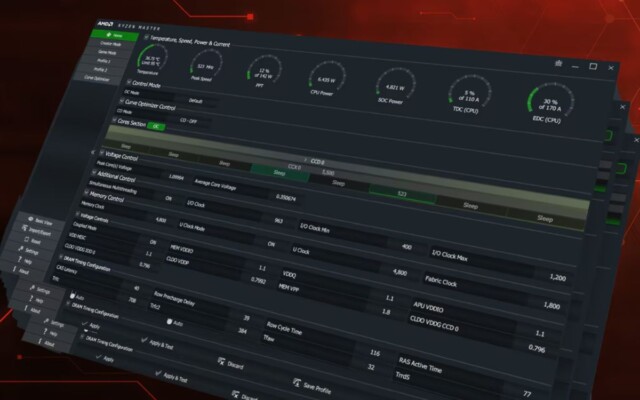Viewport: 640px width, 400px height.
Task: Select the active core showing 523
Action: (402, 194)
